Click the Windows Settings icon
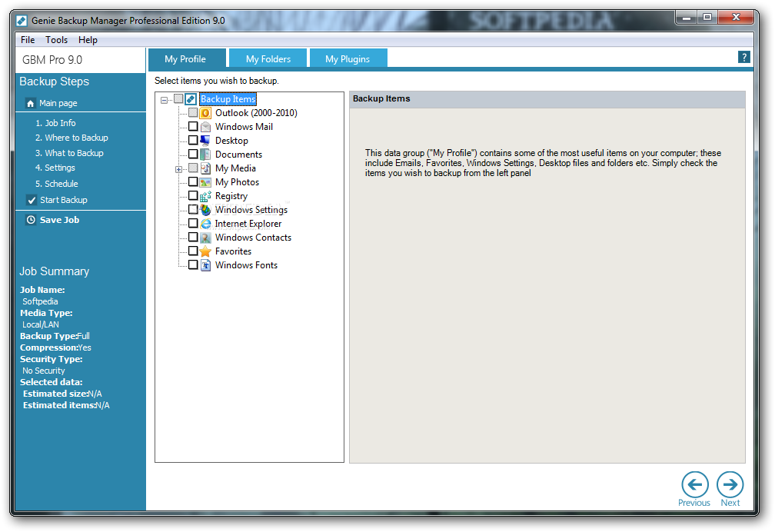Screen dimensions: 775x532 pyautogui.click(x=205, y=210)
